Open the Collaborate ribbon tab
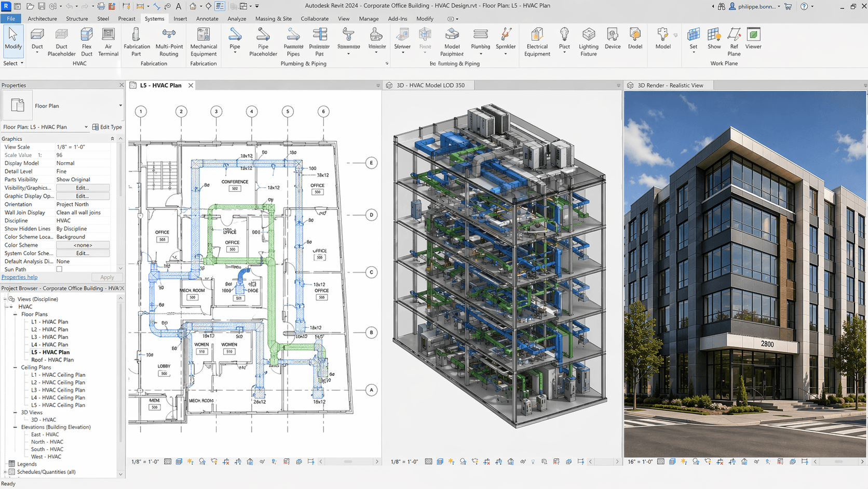The width and height of the screenshot is (868, 489). tap(315, 19)
